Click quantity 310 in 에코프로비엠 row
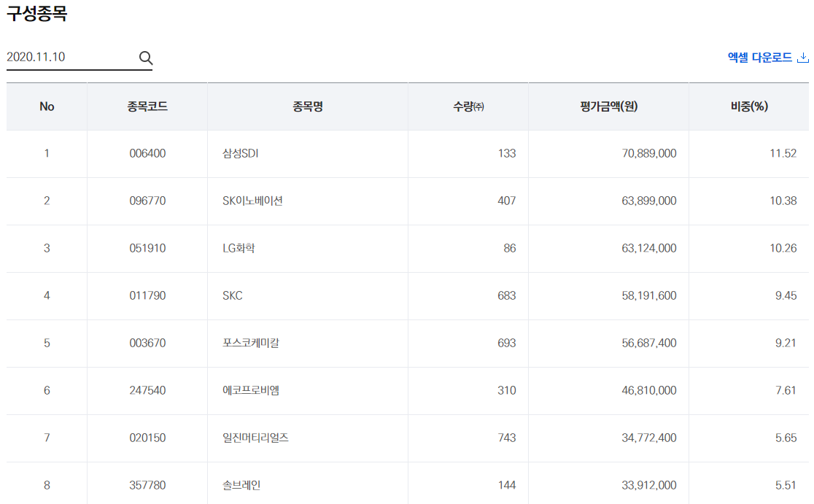This screenshot has width=814, height=504. pos(507,390)
